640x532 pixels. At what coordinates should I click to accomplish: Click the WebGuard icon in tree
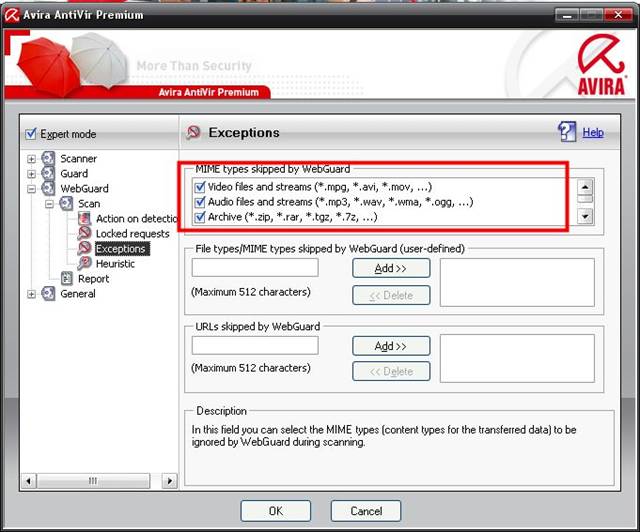click(48, 189)
